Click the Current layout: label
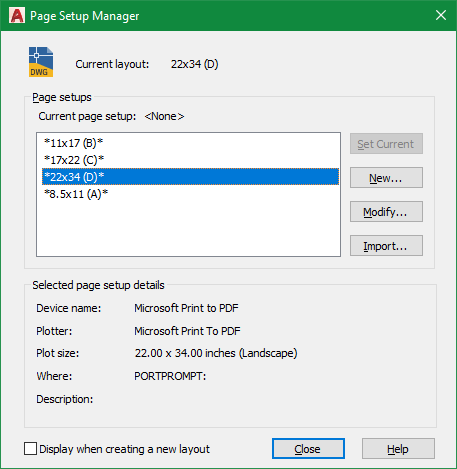 point(112,64)
